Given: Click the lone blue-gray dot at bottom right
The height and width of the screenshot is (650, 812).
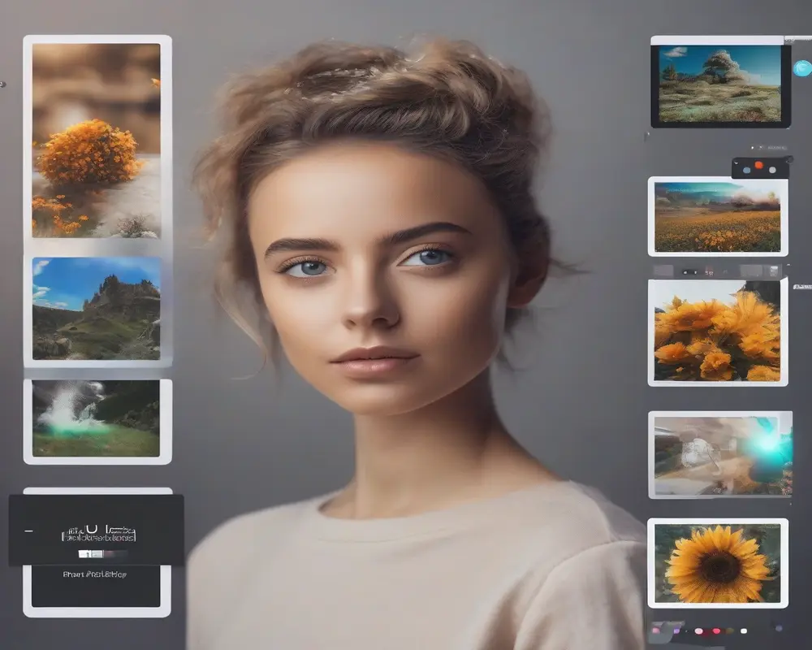Looking at the screenshot, I should point(779,628).
